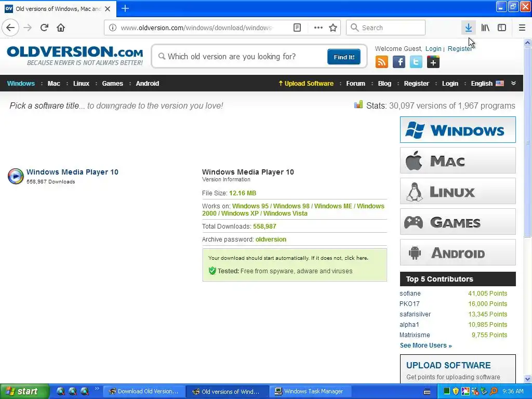
Task: Click the OldVersion.com logo
Action: point(75,56)
